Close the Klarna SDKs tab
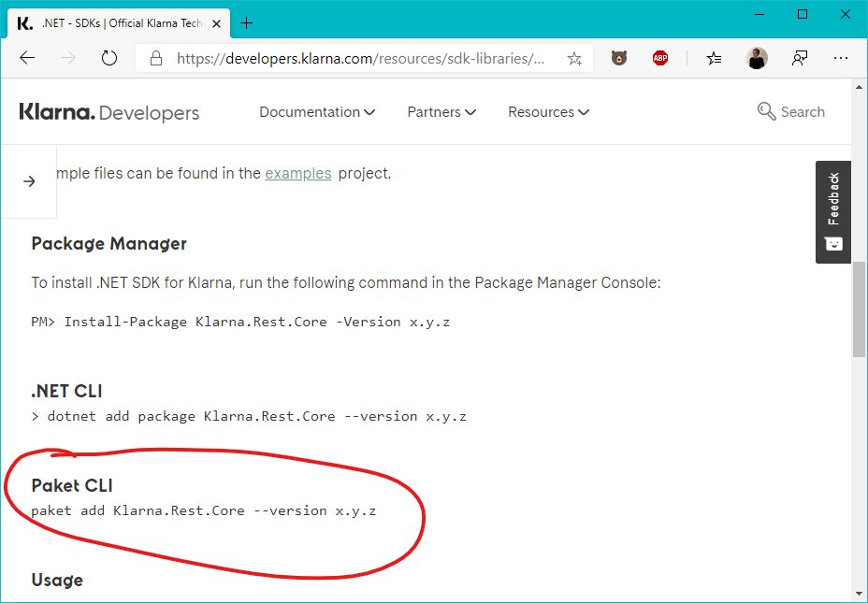Screen dimensions: 868x603 point(217,23)
